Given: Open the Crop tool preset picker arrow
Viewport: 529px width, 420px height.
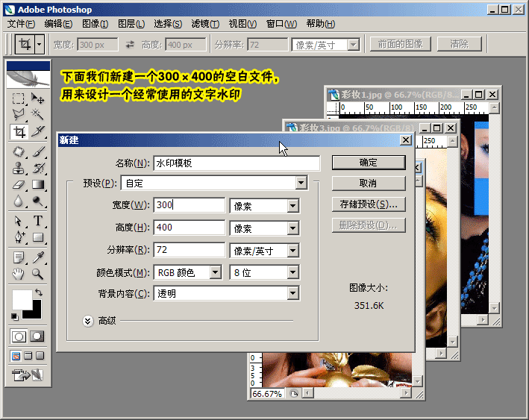Looking at the screenshot, I should 40,44.
